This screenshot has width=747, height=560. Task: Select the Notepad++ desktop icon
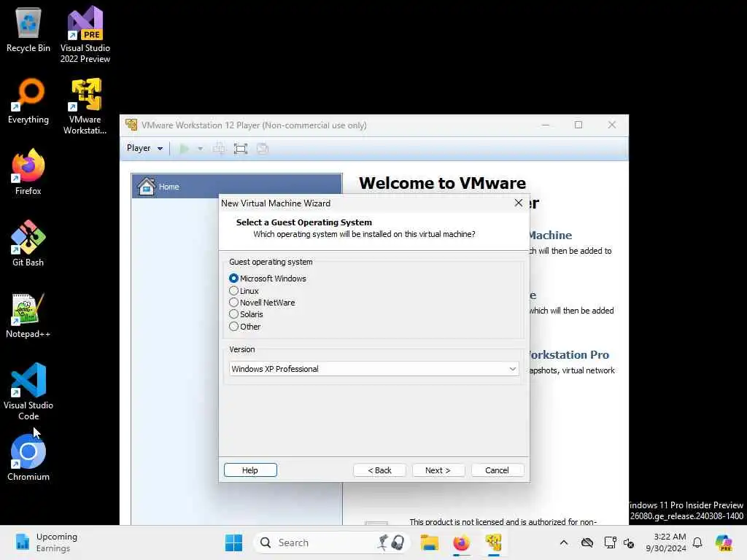(x=28, y=315)
